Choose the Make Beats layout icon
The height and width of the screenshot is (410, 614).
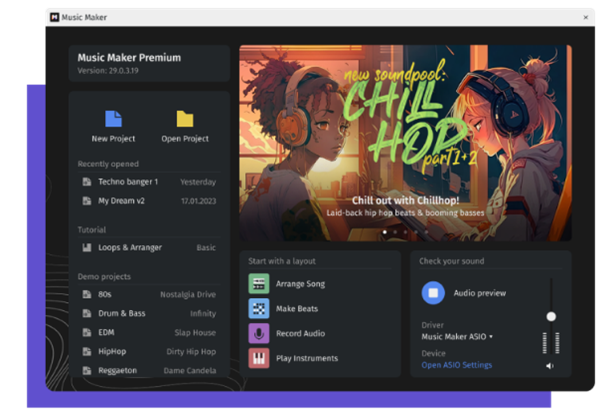(259, 309)
